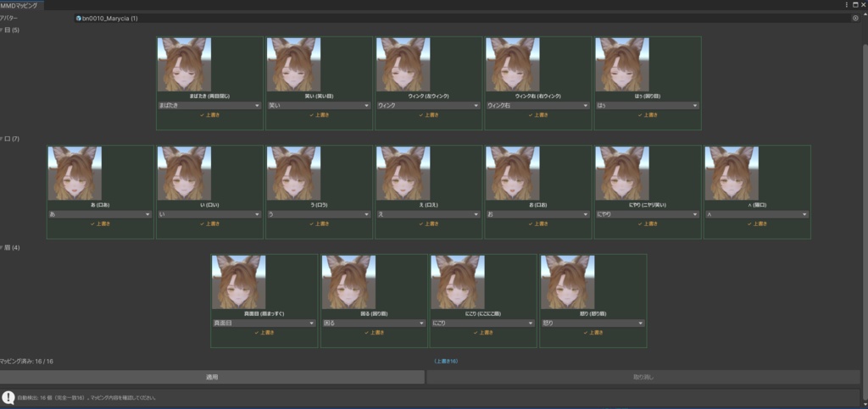The height and width of the screenshot is (409, 868).
Task: Open the 真面目 eyebrow dropdown
Action: 264,323
